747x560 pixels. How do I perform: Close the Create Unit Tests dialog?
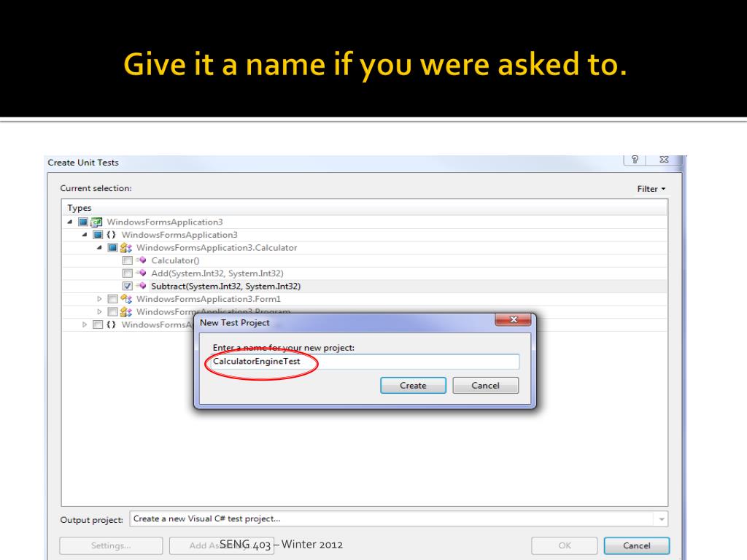pyautogui.click(x=664, y=160)
